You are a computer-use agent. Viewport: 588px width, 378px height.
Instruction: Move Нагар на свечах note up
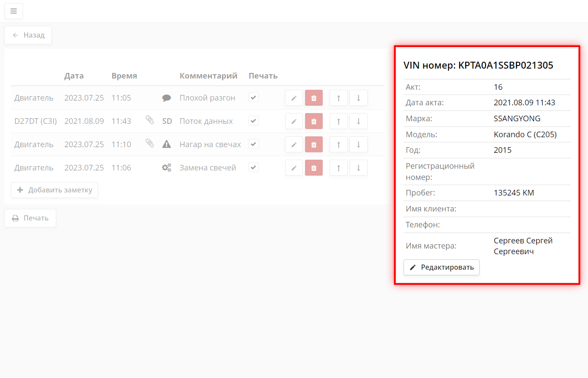338,145
